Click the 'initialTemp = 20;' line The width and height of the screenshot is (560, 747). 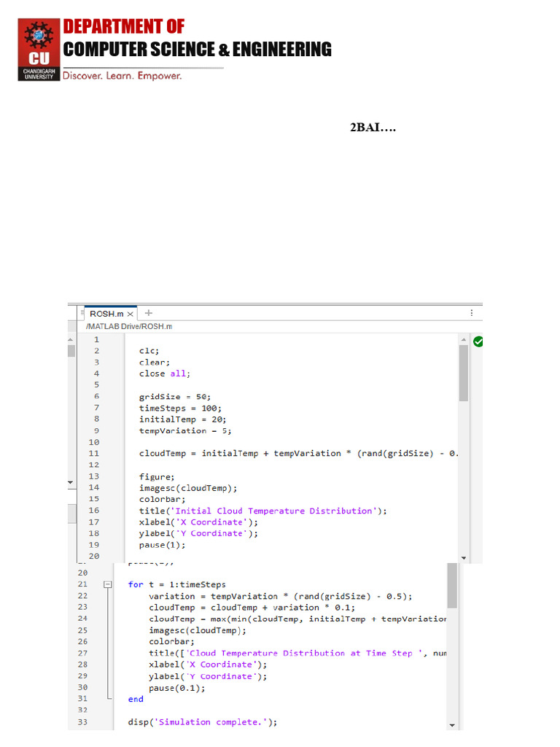point(183,419)
